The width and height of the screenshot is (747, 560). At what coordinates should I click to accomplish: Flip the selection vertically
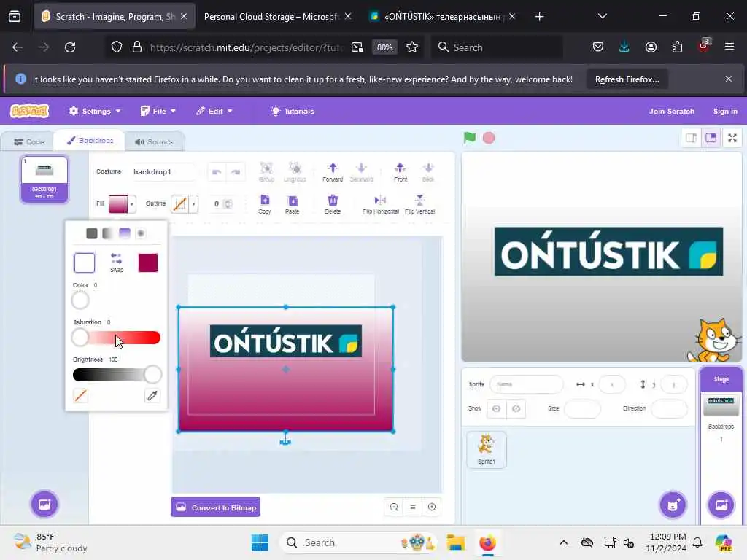click(x=419, y=204)
